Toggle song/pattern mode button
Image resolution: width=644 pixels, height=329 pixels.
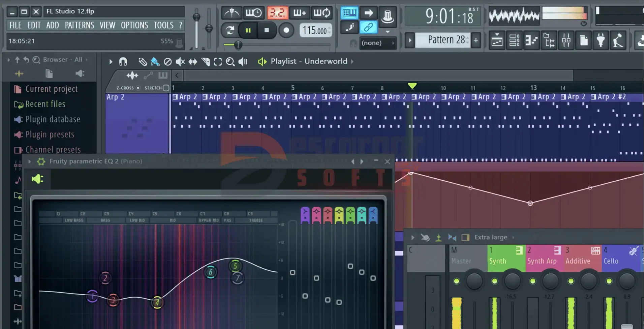pyautogui.click(x=230, y=30)
